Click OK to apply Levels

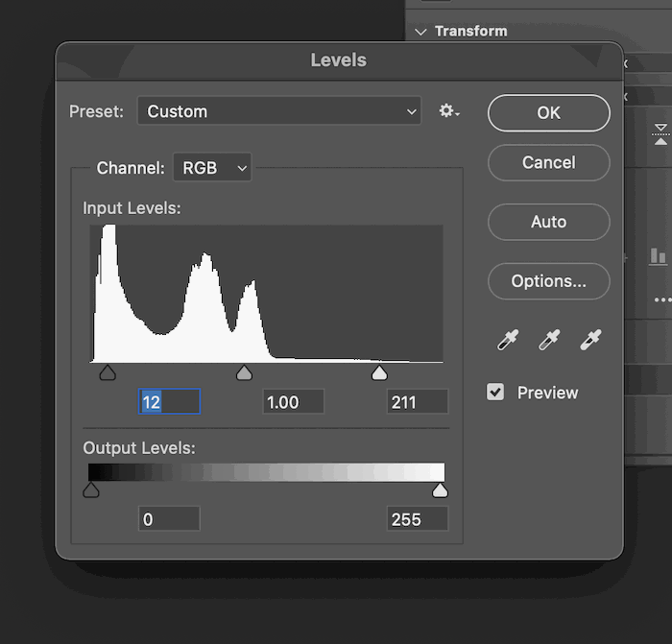(x=548, y=113)
